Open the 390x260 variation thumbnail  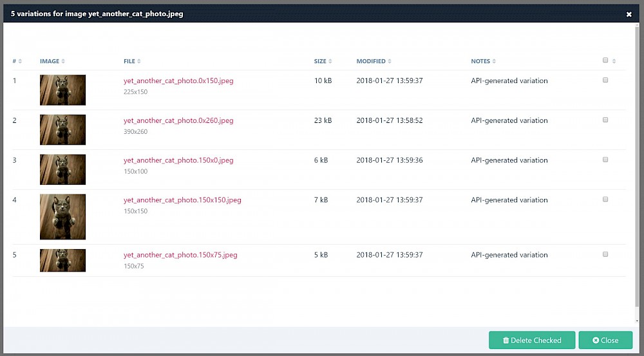pos(62,129)
